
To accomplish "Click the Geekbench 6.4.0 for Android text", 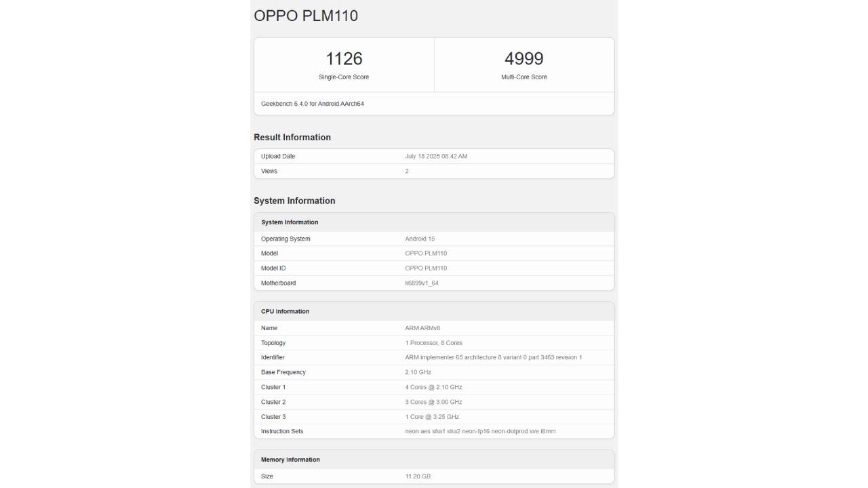I will click(x=313, y=104).
